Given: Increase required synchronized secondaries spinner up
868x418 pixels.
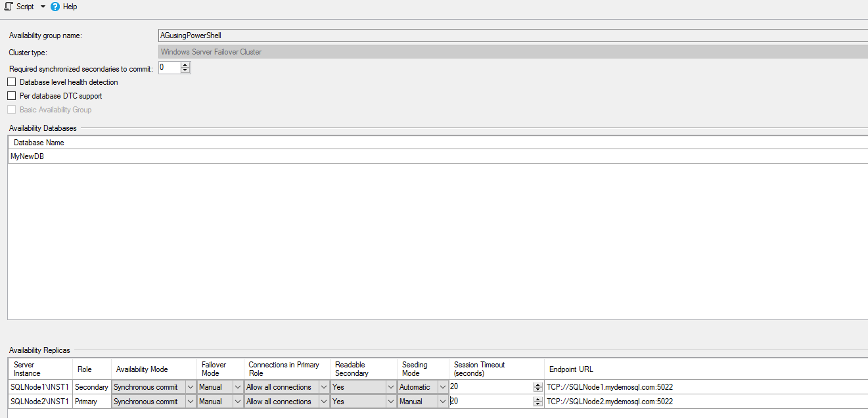Looking at the screenshot, I should point(185,64).
